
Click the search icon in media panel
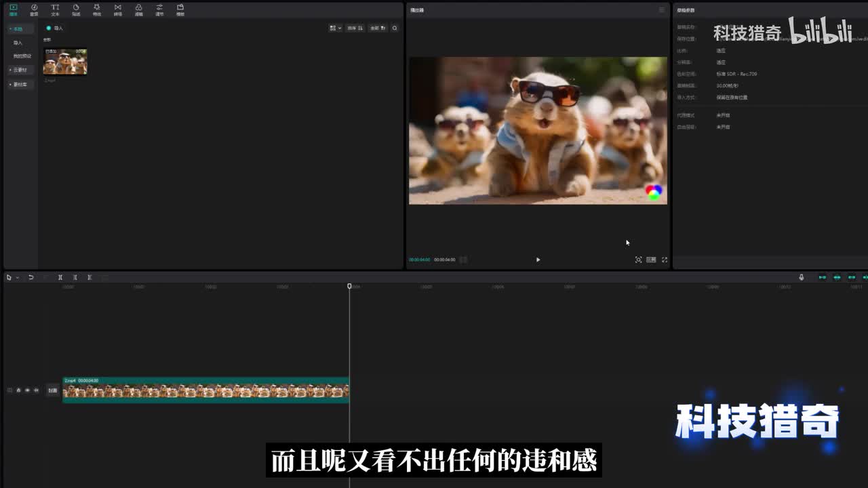395,28
